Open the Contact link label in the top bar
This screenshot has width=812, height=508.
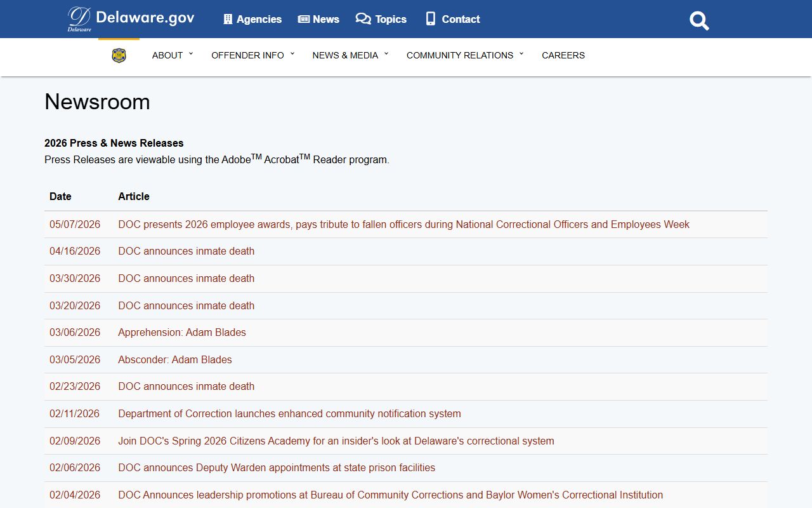click(461, 19)
